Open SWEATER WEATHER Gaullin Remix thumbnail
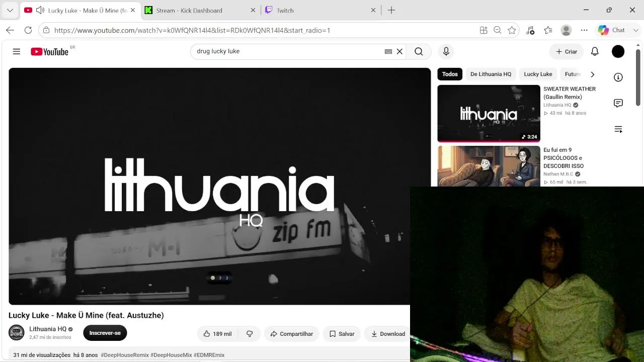The width and height of the screenshot is (644, 362). tap(489, 114)
